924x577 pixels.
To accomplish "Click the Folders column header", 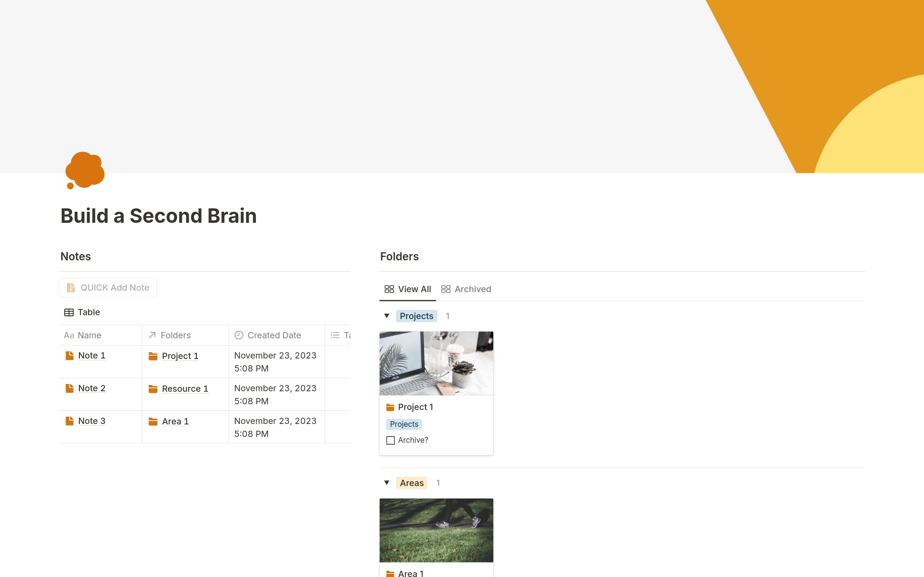I will pos(175,335).
